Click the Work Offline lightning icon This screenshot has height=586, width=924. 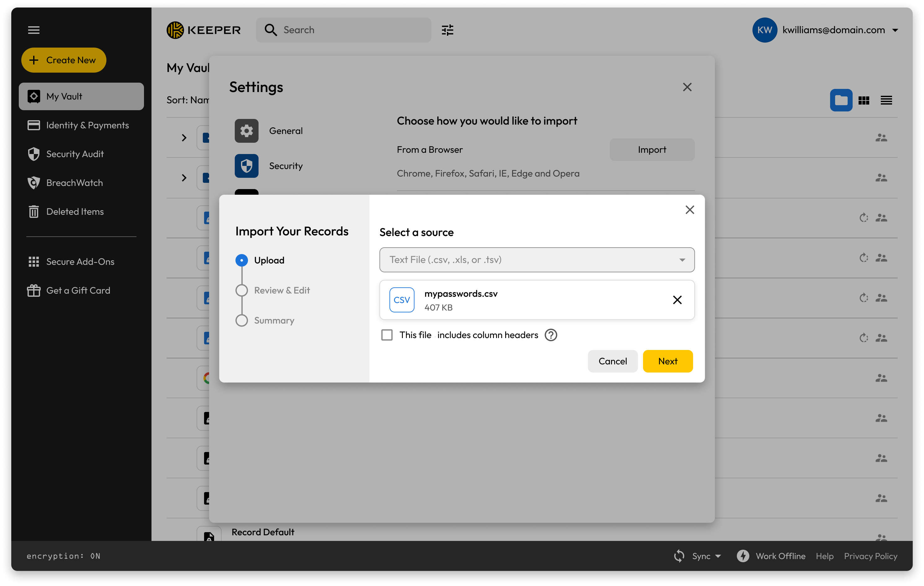click(x=743, y=556)
